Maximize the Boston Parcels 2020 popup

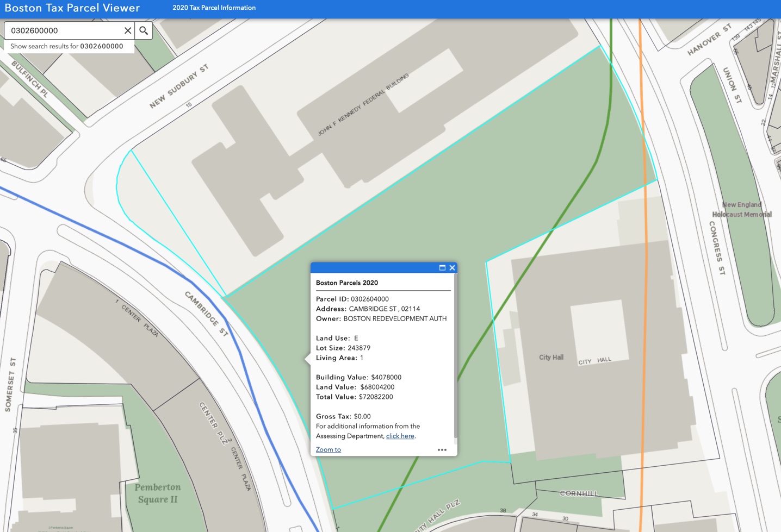click(442, 268)
